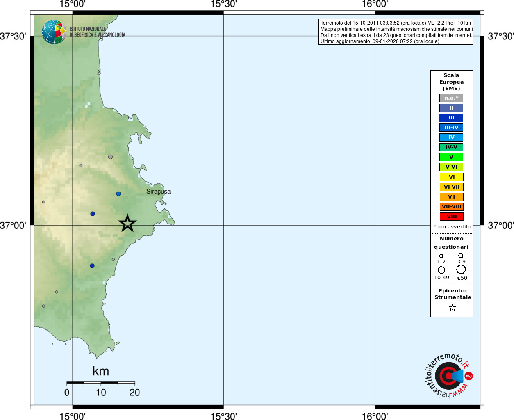Choose the orange VII legend swatch
The width and height of the screenshot is (514, 420).
pyautogui.click(x=451, y=197)
